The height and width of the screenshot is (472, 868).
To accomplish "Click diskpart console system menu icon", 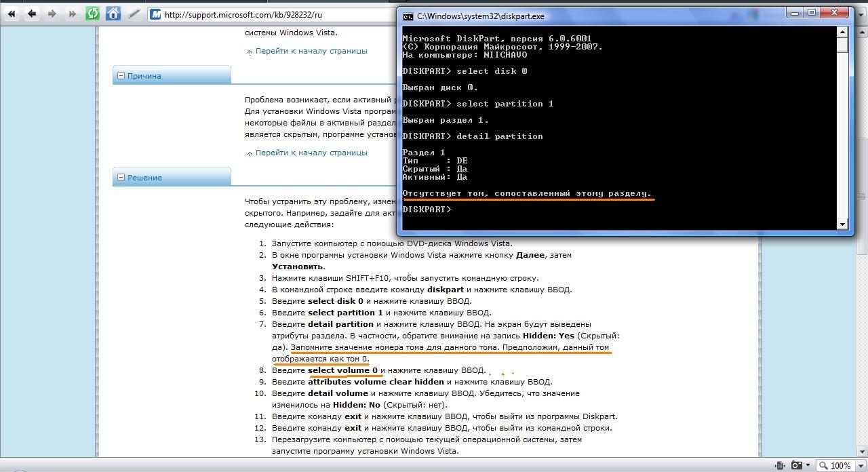I will click(x=408, y=16).
